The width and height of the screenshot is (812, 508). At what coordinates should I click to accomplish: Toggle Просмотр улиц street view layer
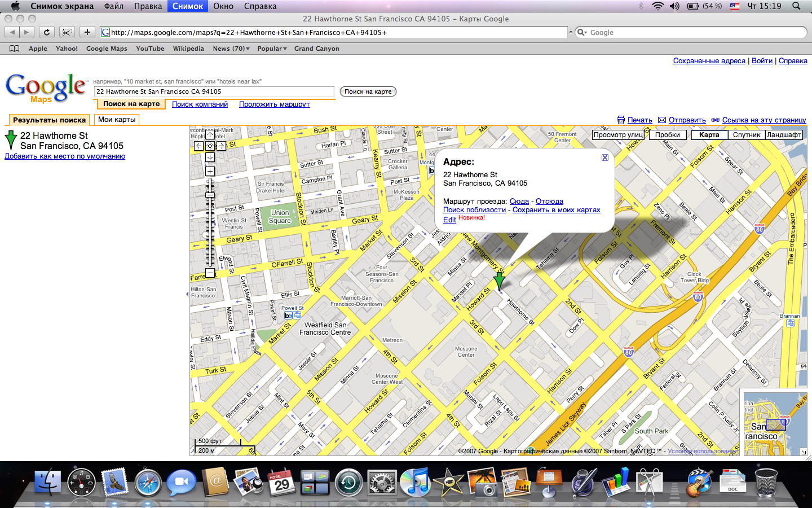click(x=618, y=135)
